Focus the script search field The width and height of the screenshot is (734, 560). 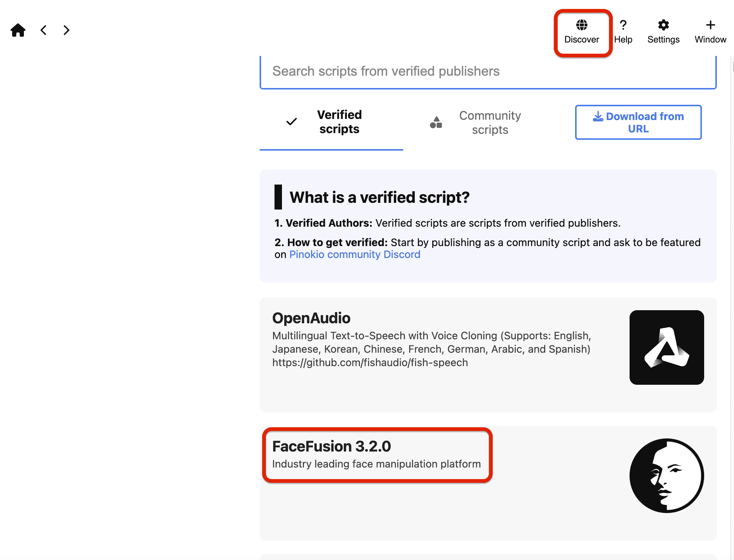[488, 71]
